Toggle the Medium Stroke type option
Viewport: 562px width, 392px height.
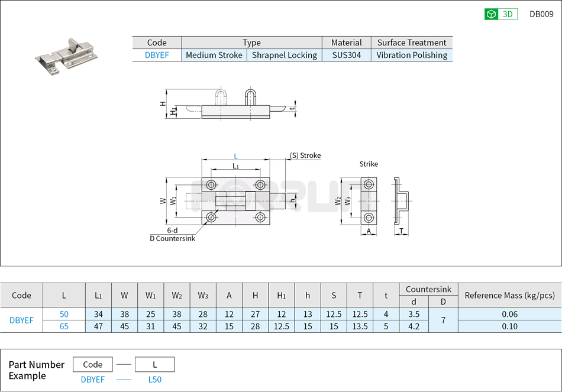point(214,54)
